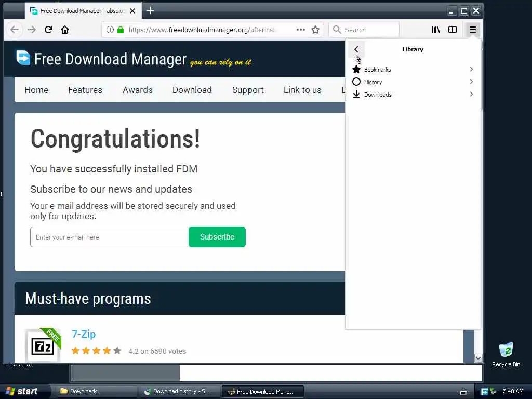
Task: Open the Download navigation tab
Action: (192, 90)
